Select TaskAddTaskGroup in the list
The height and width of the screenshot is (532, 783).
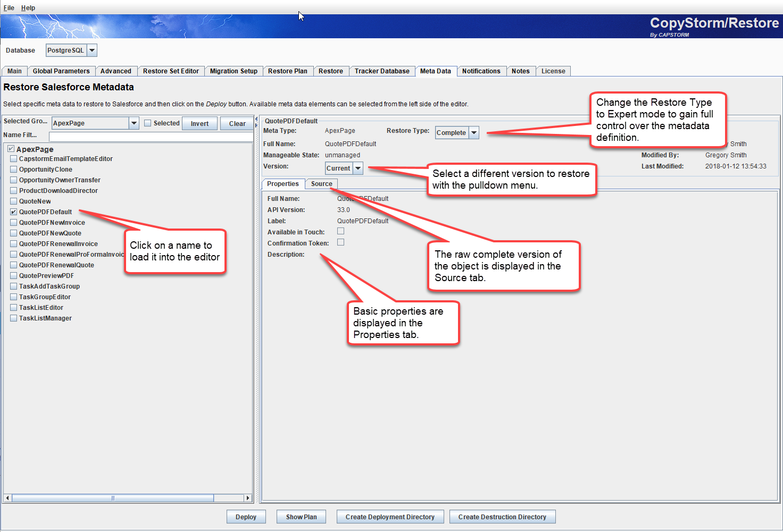click(x=49, y=286)
